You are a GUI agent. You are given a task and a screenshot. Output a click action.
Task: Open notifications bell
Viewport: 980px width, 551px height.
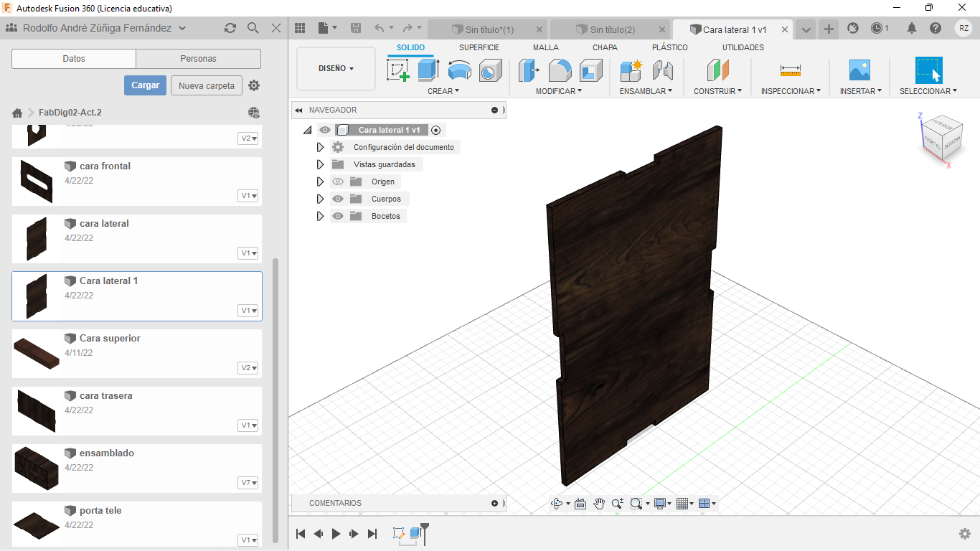(912, 28)
